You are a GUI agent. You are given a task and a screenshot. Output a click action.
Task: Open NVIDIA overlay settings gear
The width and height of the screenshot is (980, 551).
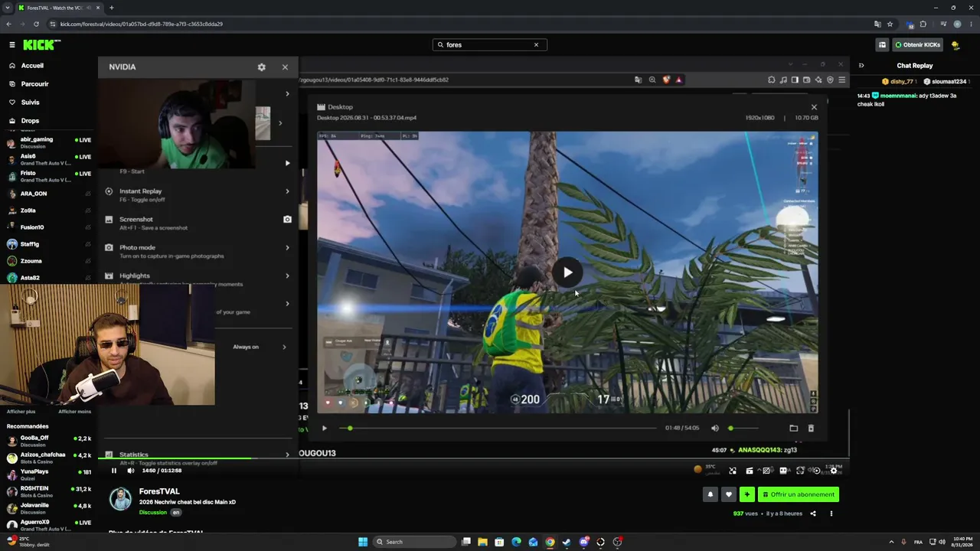(x=262, y=67)
